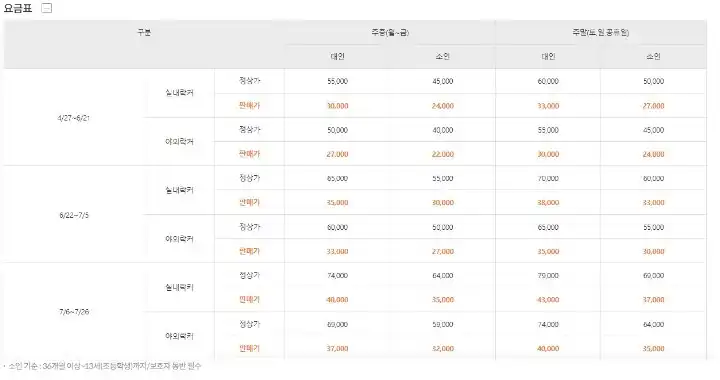This screenshot has width=720, height=380.
Task: Click 정상가 label for 6/22~7/5 실내락커
Action: pyautogui.click(x=249, y=178)
